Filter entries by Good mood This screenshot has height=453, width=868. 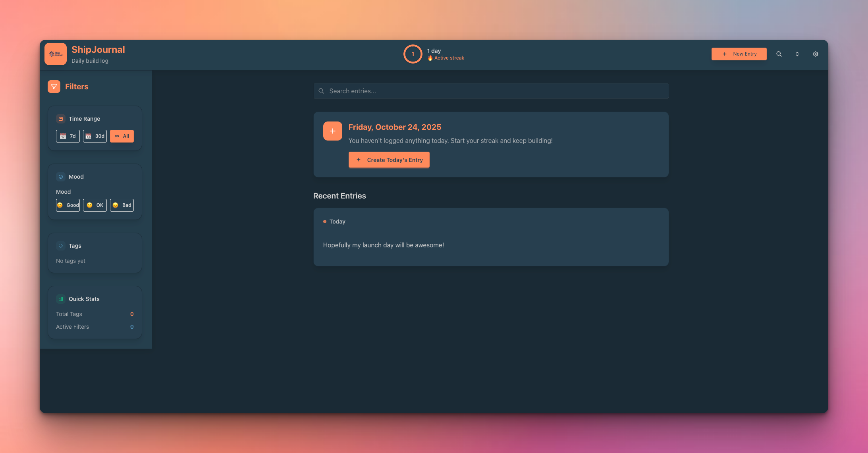(x=68, y=205)
